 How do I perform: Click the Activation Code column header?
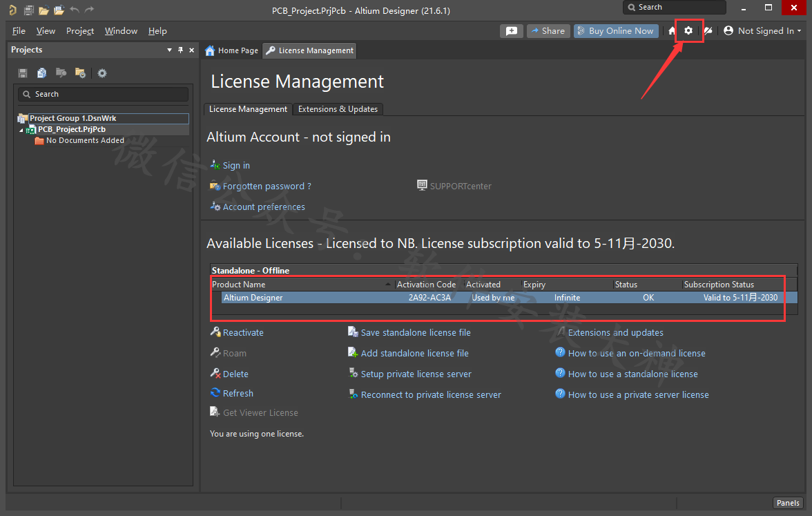[426, 285]
